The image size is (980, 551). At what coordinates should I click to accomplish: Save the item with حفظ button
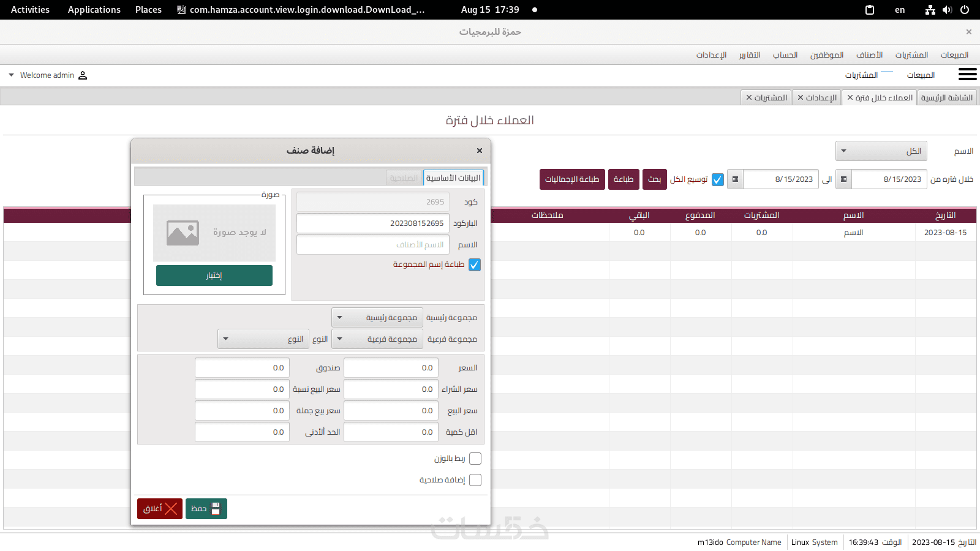(x=206, y=509)
